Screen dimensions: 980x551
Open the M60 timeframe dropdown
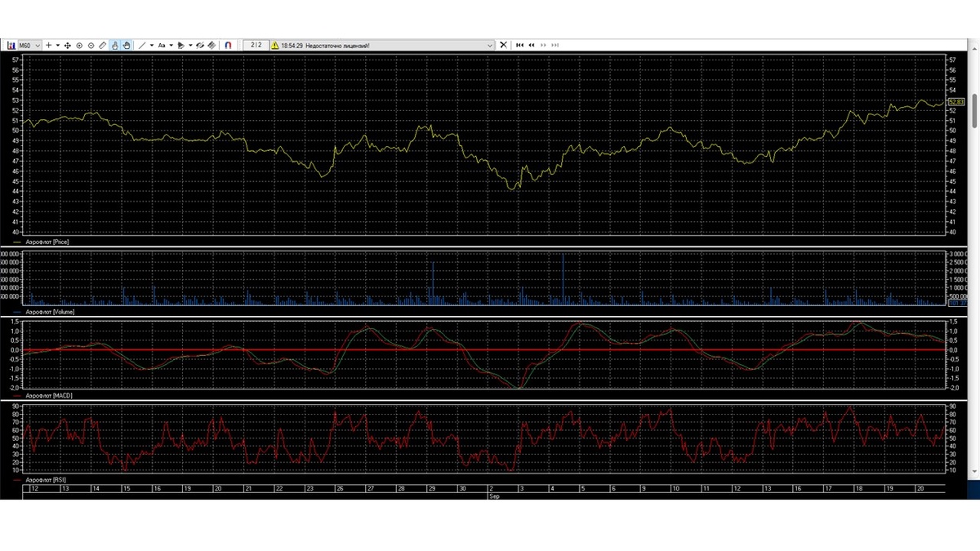click(x=29, y=45)
